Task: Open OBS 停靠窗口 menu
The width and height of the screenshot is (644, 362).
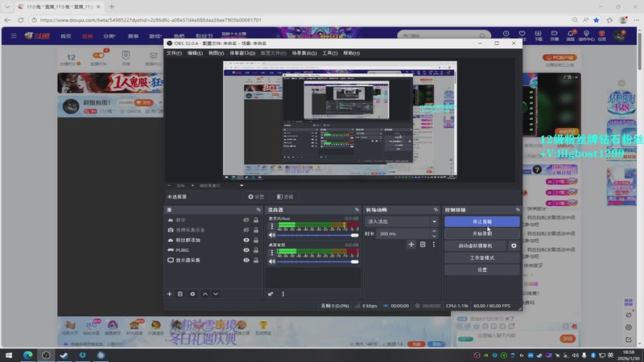Action: pyautogui.click(x=242, y=53)
